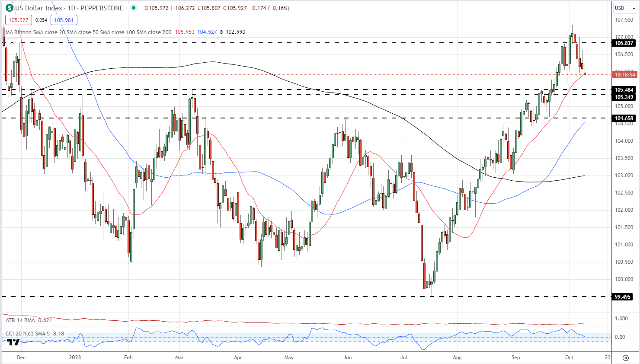Click the Dec label on time axis
This screenshot has width=640, height=364.
pos(21,358)
